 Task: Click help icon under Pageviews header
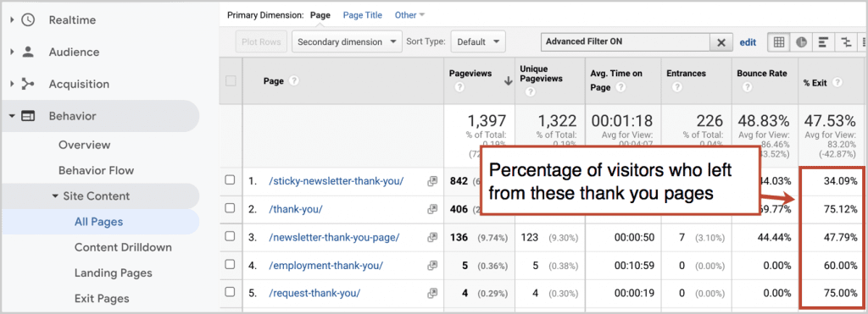coord(459,87)
